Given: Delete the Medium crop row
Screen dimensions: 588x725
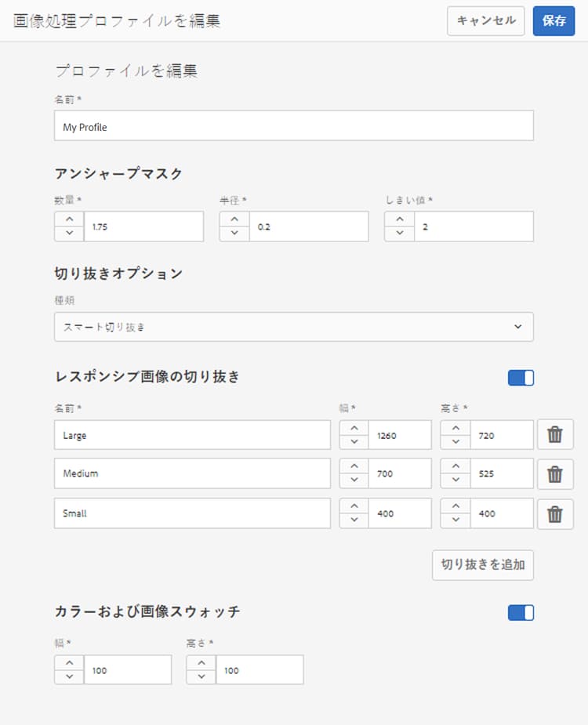Looking at the screenshot, I should 555,474.
